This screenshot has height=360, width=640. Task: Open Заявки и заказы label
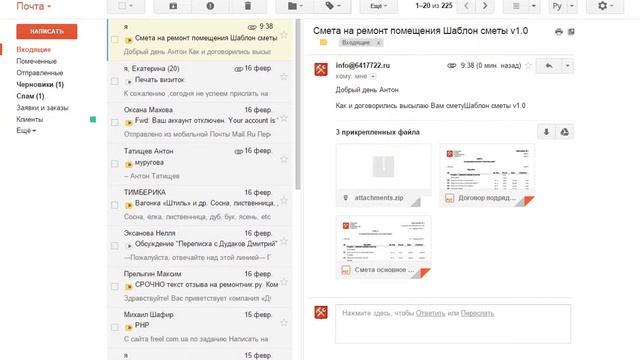[42, 108]
